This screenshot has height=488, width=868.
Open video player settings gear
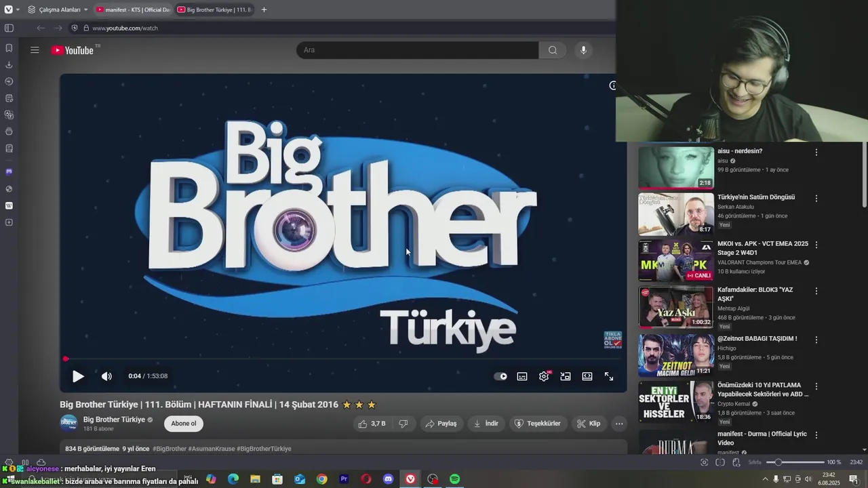[x=544, y=376]
